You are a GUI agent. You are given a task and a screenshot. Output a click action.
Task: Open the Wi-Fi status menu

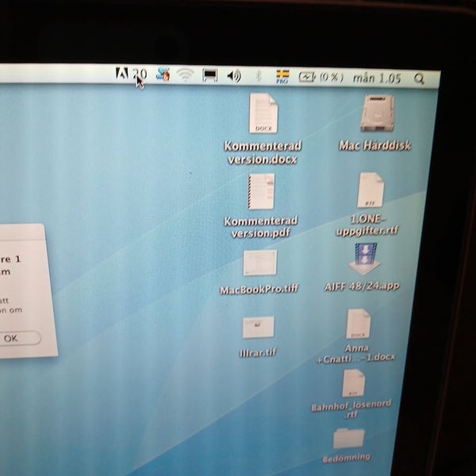coord(185,75)
